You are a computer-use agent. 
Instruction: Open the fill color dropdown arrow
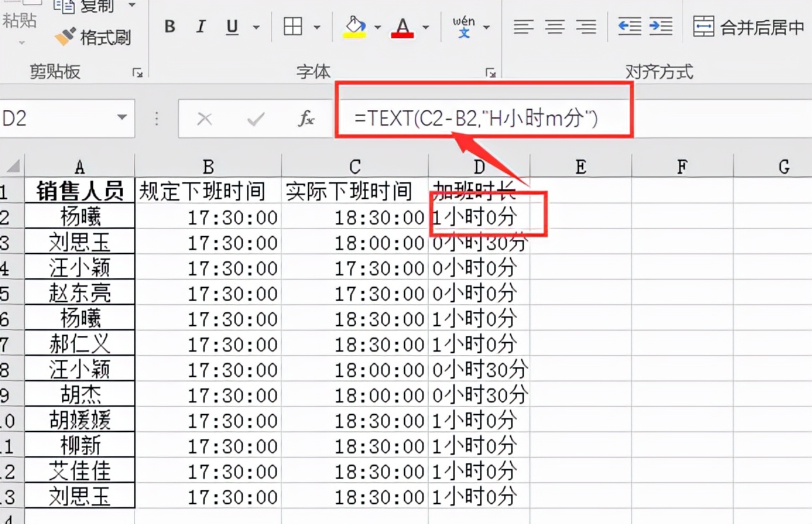point(378,27)
